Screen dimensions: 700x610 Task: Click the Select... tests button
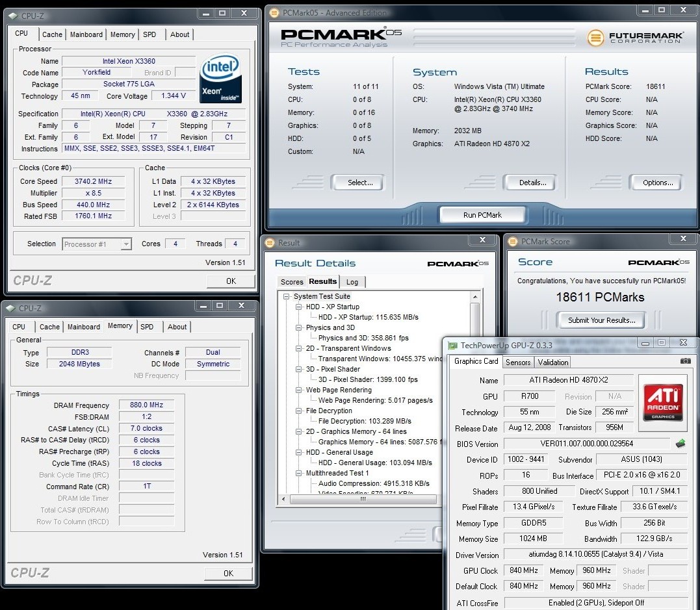point(360,183)
